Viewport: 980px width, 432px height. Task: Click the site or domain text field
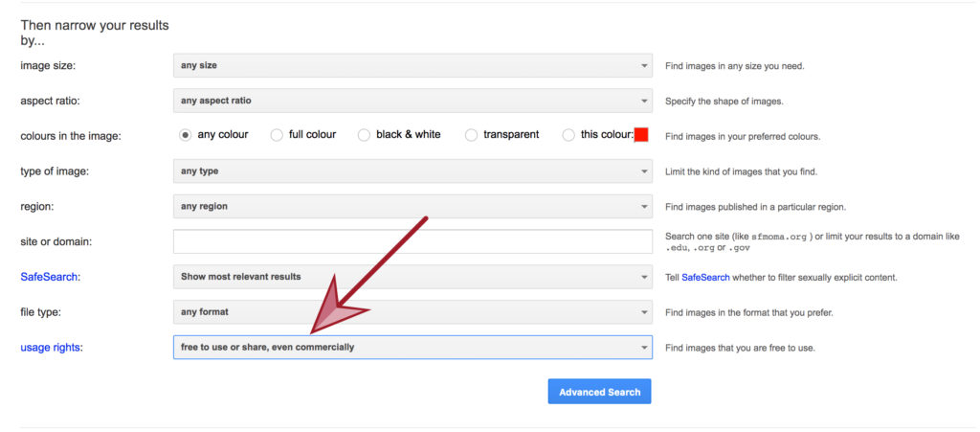click(x=412, y=241)
